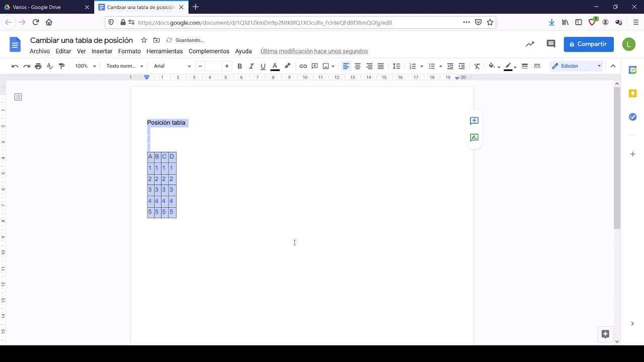Hide the side panel chevron
Image resolution: width=644 pixels, height=362 pixels.
coord(632,324)
